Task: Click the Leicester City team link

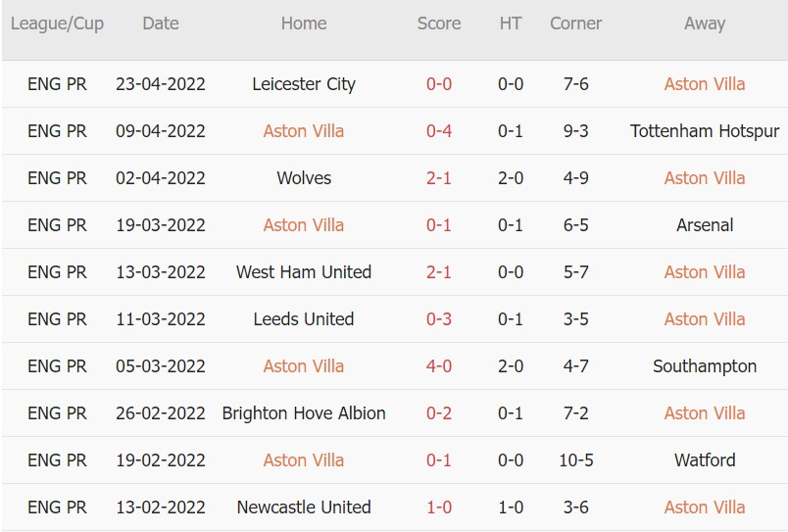Action: (x=304, y=84)
